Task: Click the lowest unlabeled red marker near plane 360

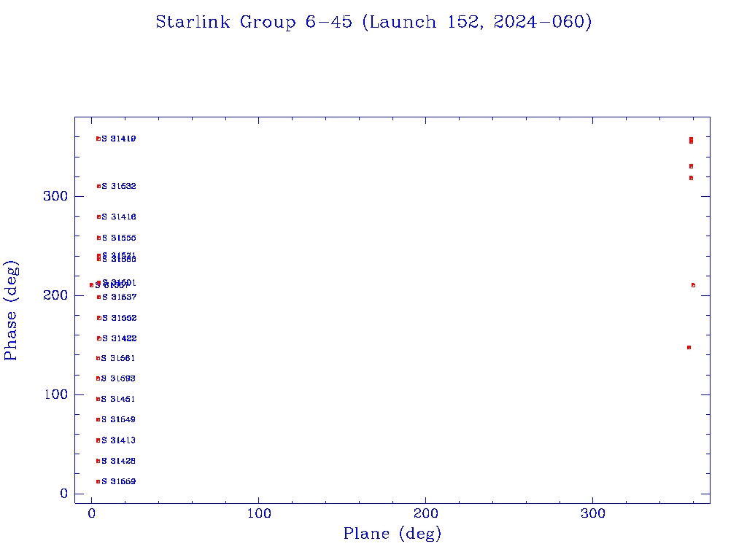Action: (689, 348)
